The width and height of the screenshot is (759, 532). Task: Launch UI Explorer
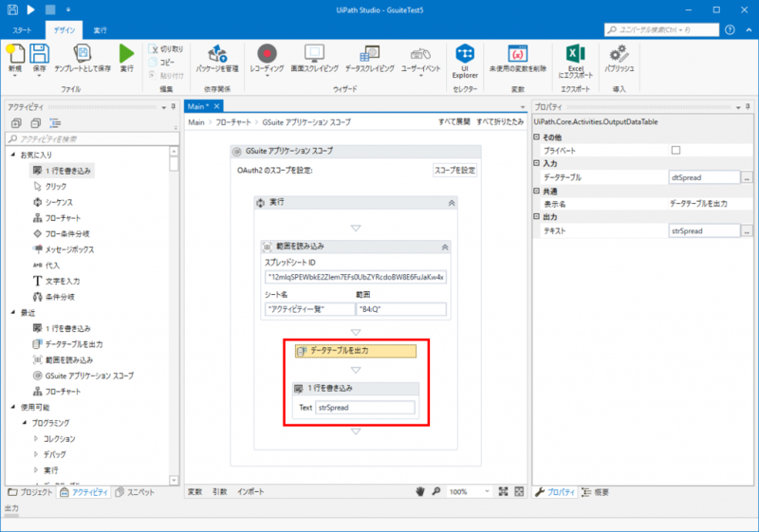point(465,61)
